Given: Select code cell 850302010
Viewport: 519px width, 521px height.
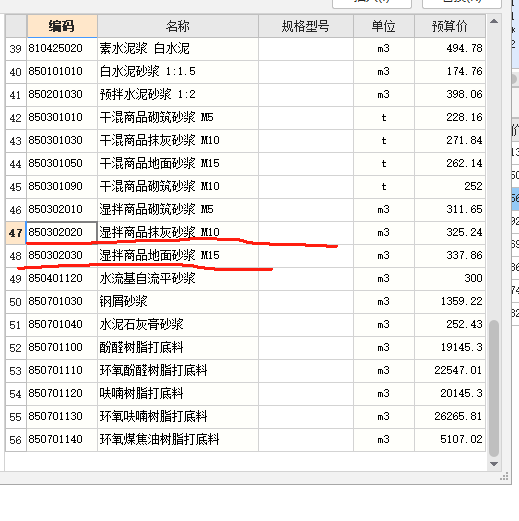Looking at the screenshot, I should [62, 210].
